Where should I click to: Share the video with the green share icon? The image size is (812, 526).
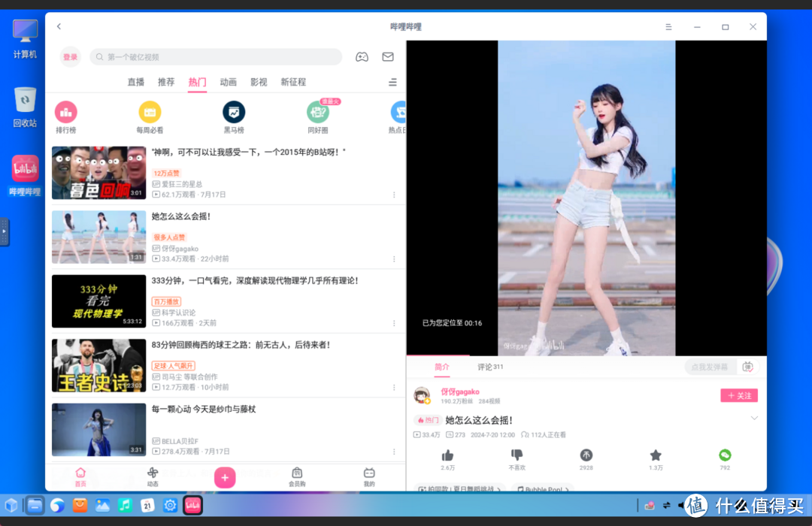[724, 455]
